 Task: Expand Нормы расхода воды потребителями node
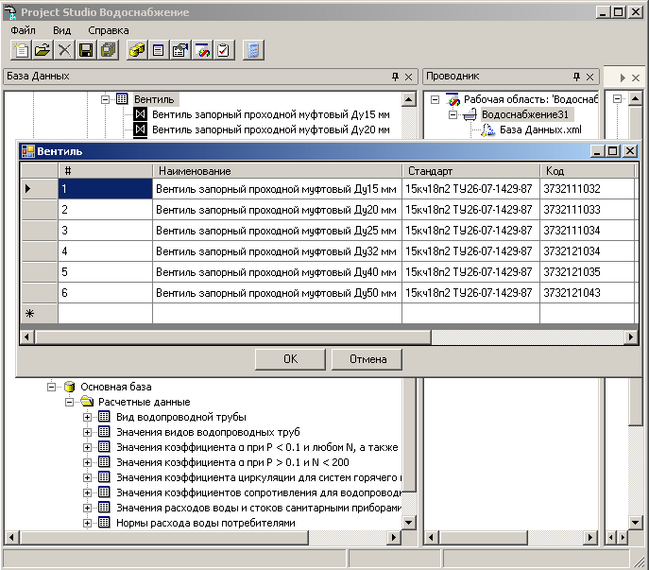(87, 523)
